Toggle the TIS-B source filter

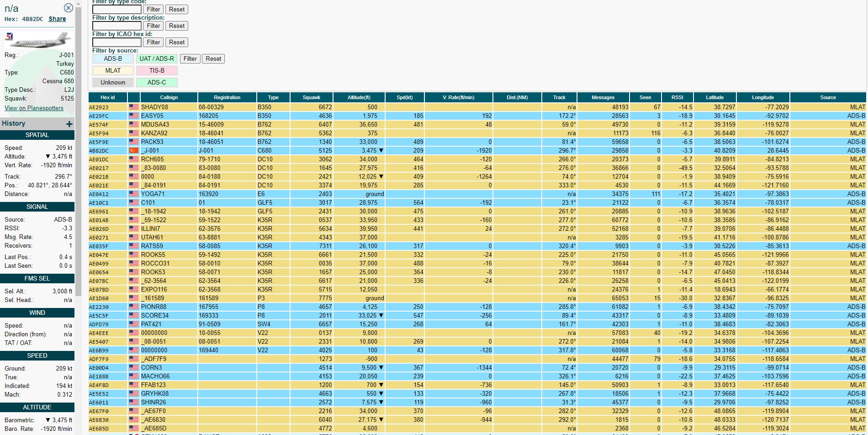[x=157, y=70]
